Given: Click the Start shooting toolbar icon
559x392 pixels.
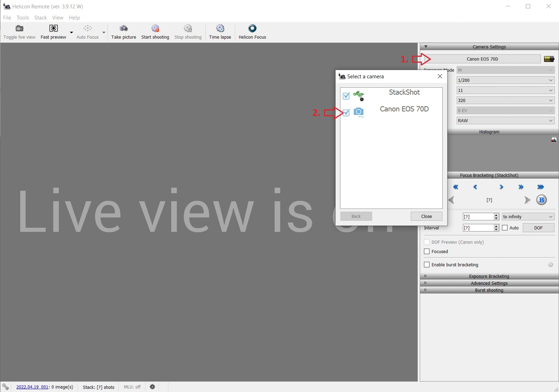Looking at the screenshot, I should [x=155, y=29].
